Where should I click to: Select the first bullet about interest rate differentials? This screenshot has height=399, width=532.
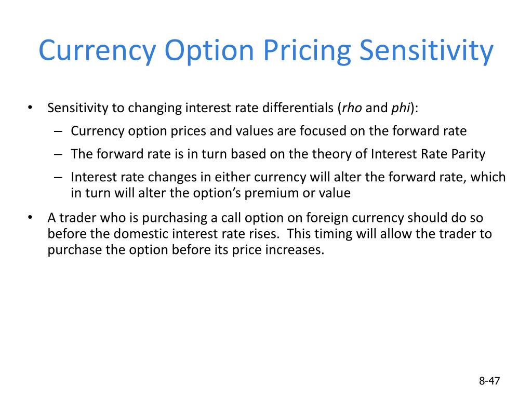pos(233,108)
